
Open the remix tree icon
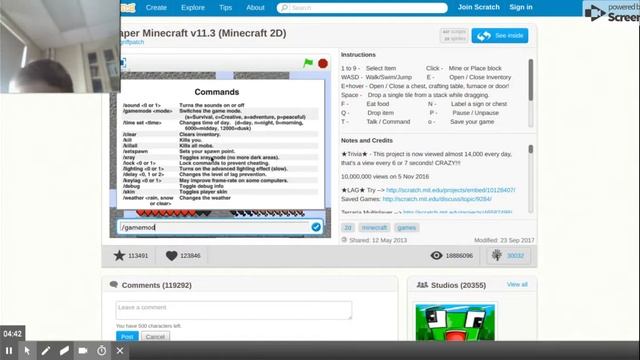(497, 256)
